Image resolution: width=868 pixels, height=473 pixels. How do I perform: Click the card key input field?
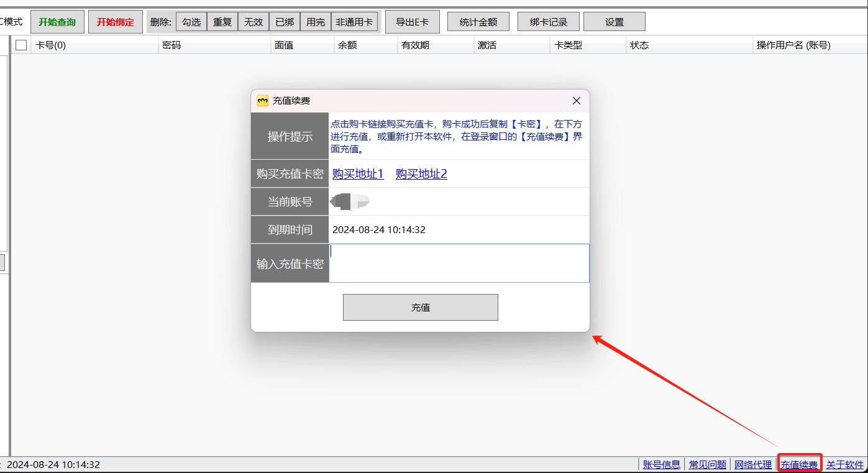[458, 264]
